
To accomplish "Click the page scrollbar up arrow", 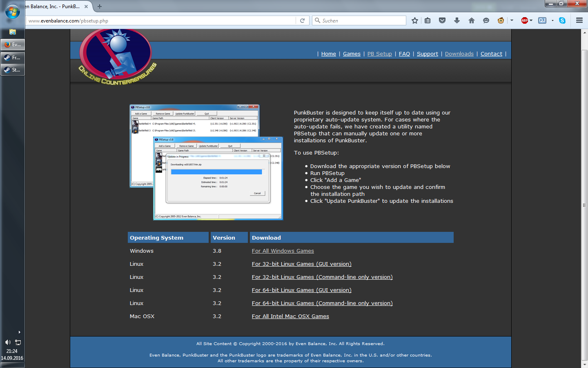I will coord(584,32).
